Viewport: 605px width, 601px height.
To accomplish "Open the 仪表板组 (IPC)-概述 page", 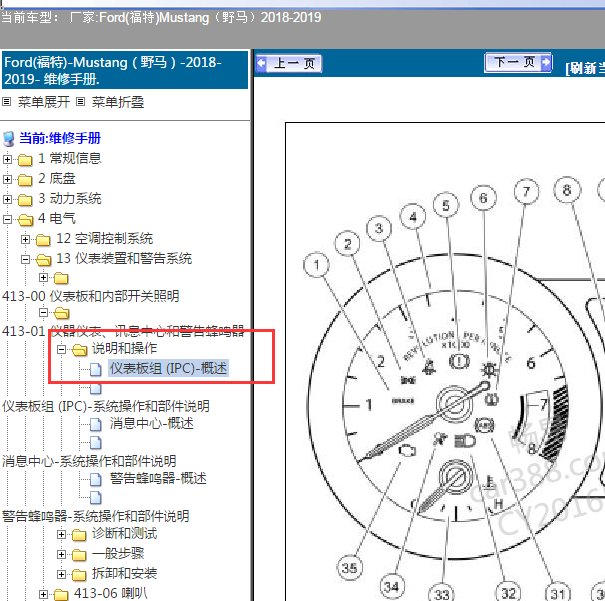I will coord(168,368).
